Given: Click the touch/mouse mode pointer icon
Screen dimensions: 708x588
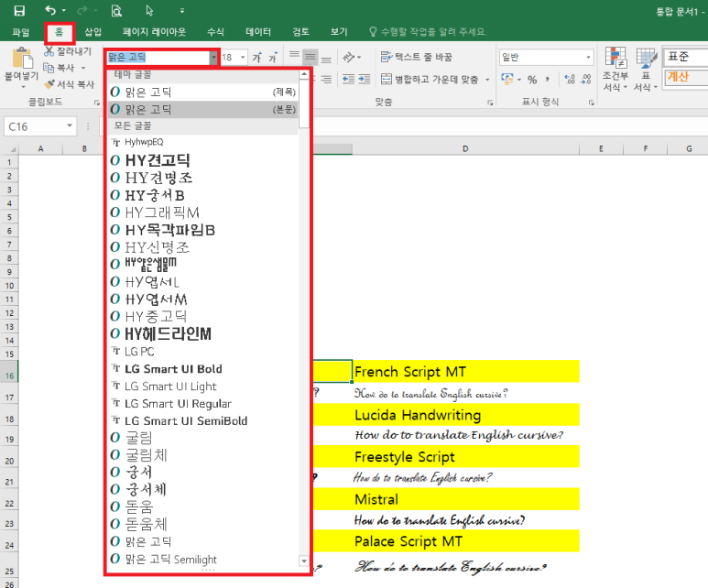Looking at the screenshot, I should 149,10.
